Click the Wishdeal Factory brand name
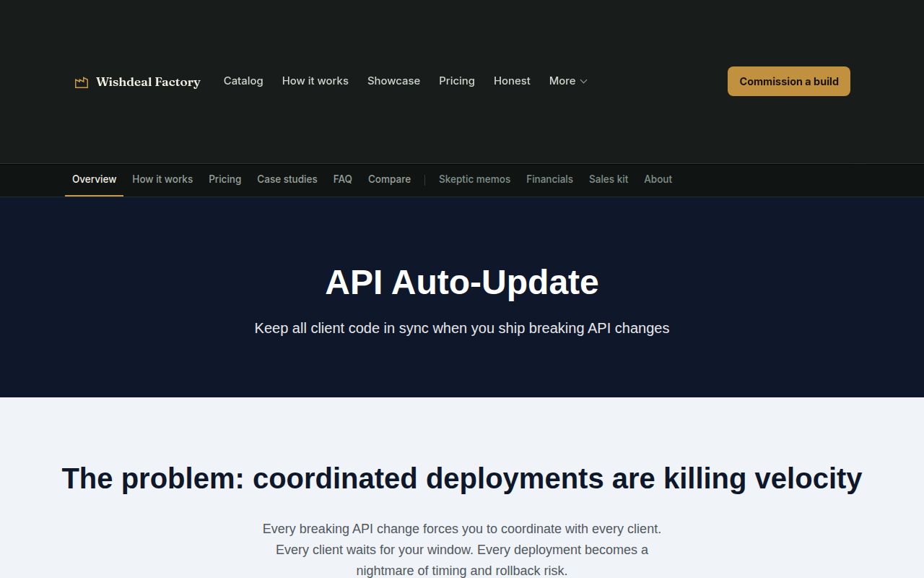This screenshot has width=924, height=578. 148,82
